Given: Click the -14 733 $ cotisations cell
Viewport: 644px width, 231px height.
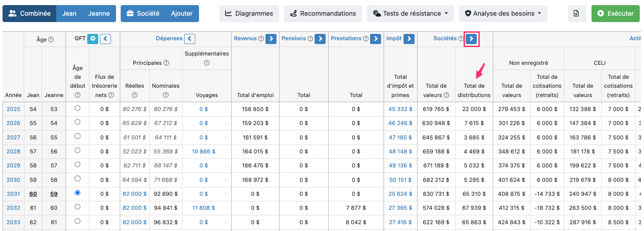Looking at the screenshot, I should (547, 194).
